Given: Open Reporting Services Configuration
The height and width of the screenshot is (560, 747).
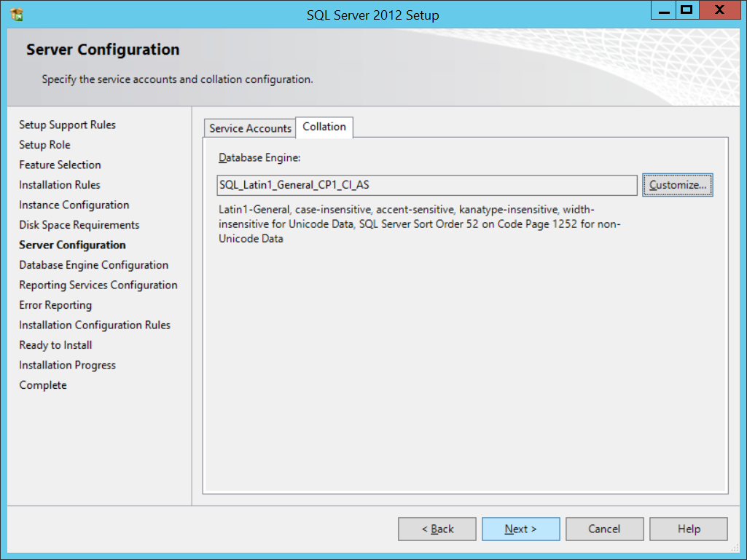Looking at the screenshot, I should [98, 285].
